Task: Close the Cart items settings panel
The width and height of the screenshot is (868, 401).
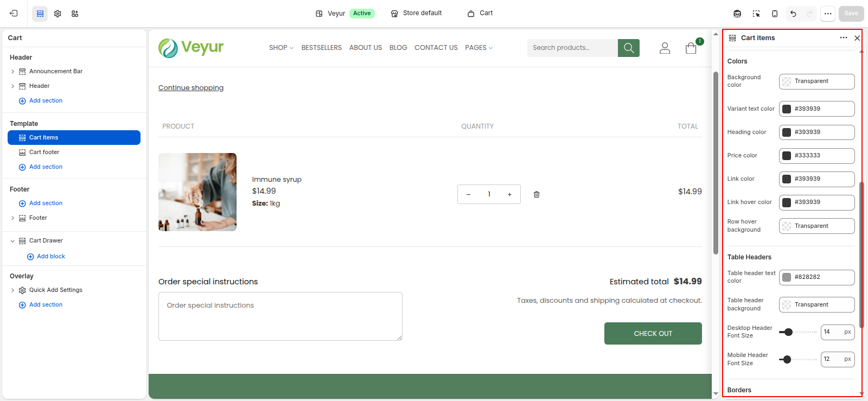Action: point(857,38)
